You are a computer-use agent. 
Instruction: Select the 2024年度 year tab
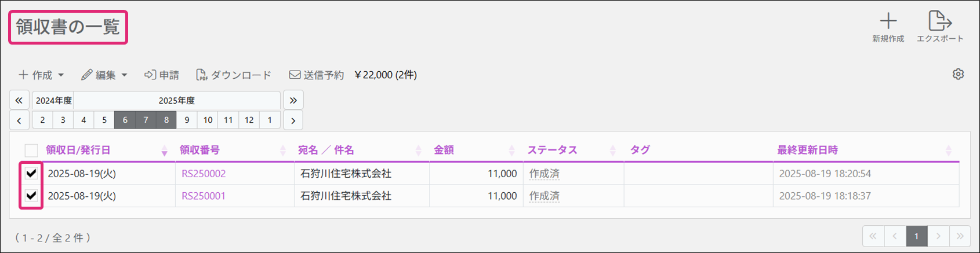pos(53,100)
